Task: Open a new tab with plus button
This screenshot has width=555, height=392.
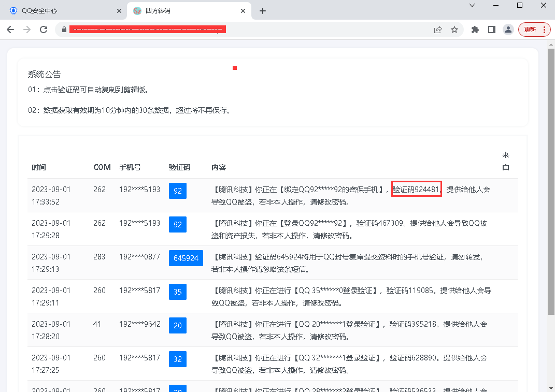Action: [263, 11]
